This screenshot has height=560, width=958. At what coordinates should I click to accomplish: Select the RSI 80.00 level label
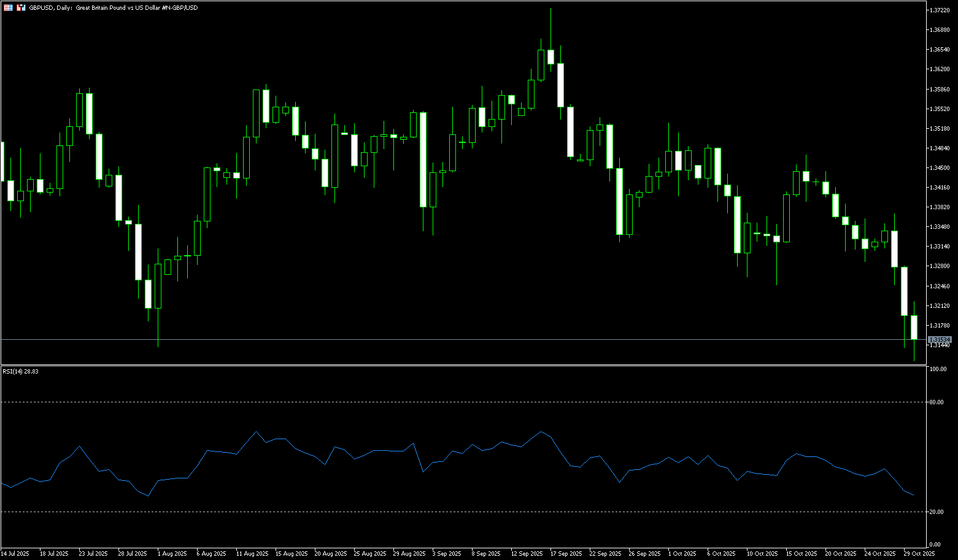(x=937, y=402)
